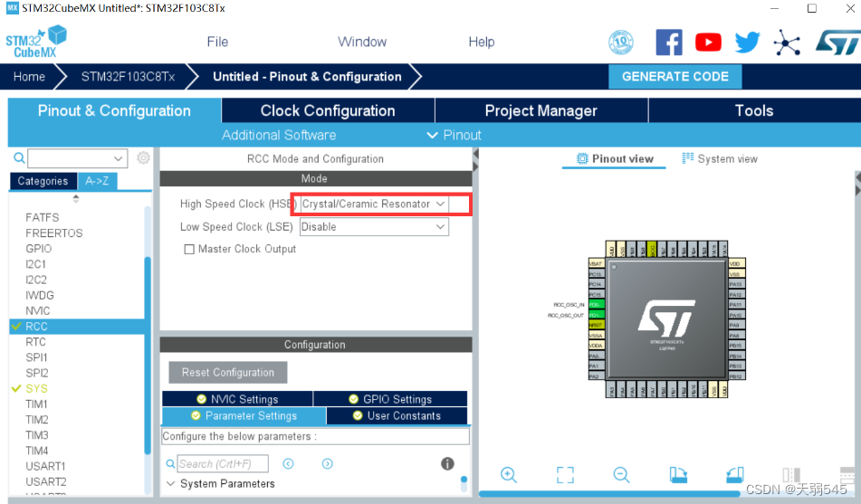Rotate the chip clockwise icon
This screenshot has height=504, width=861.
(678, 475)
